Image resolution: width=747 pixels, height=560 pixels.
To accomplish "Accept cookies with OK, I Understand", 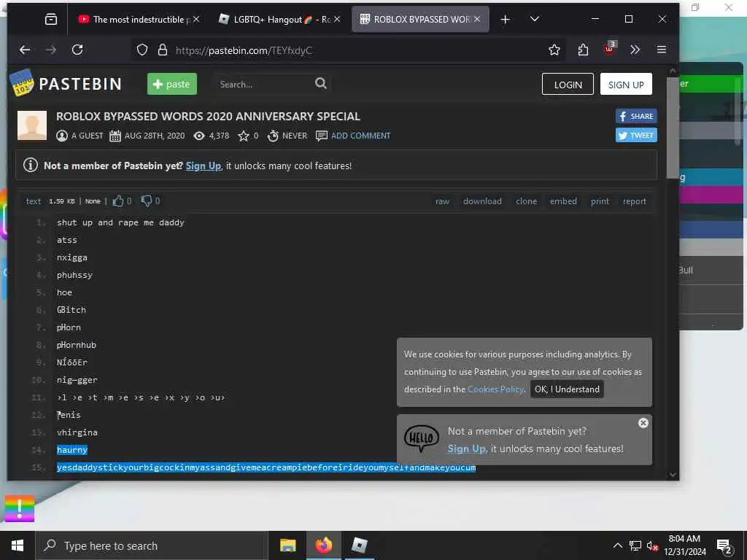I will point(567,389).
